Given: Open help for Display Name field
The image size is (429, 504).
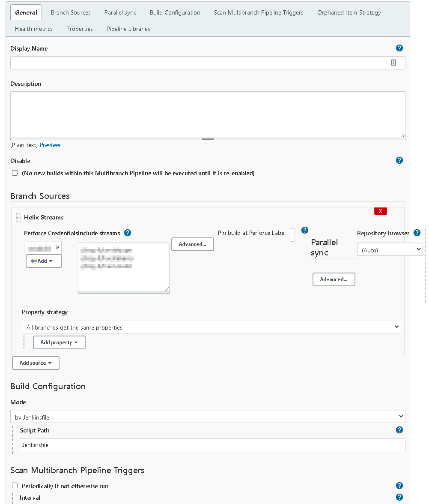Looking at the screenshot, I should [399, 48].
